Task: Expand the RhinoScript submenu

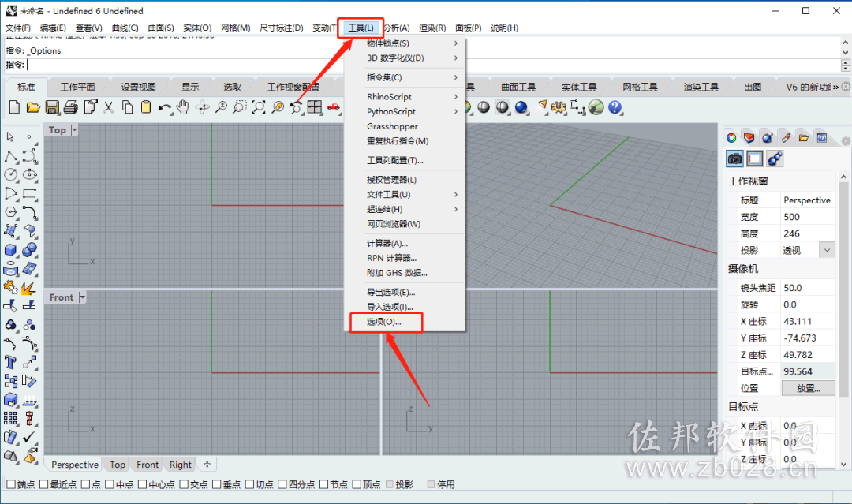Action: click(405, 97)
